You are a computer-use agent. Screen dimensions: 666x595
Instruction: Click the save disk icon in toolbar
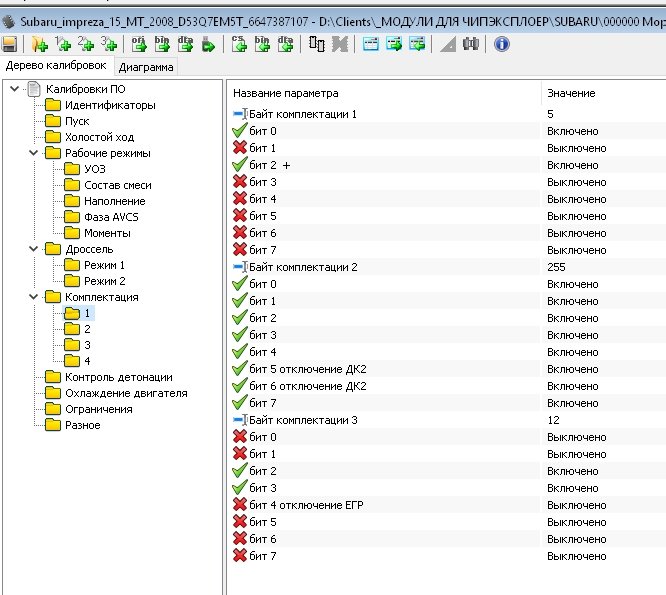point(9,44)
